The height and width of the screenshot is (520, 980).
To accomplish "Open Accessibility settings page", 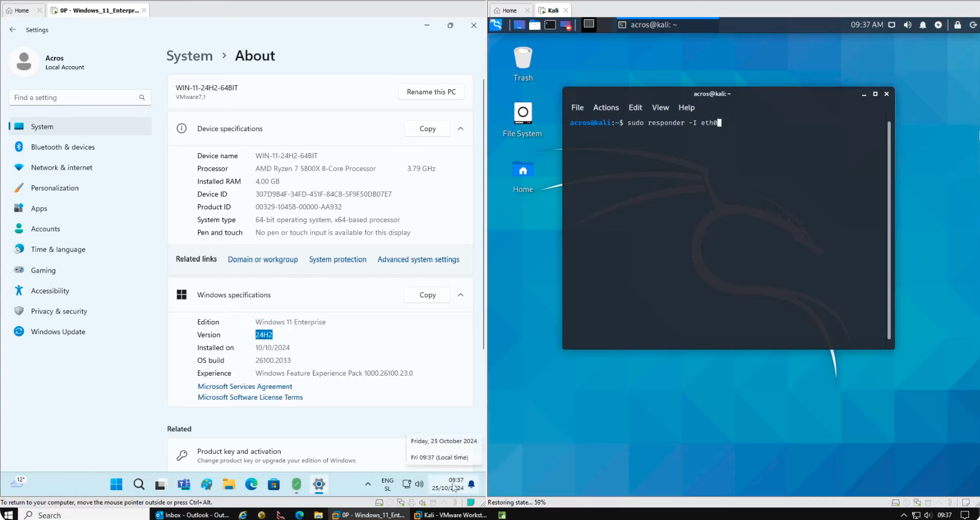I will pos(80,290).
